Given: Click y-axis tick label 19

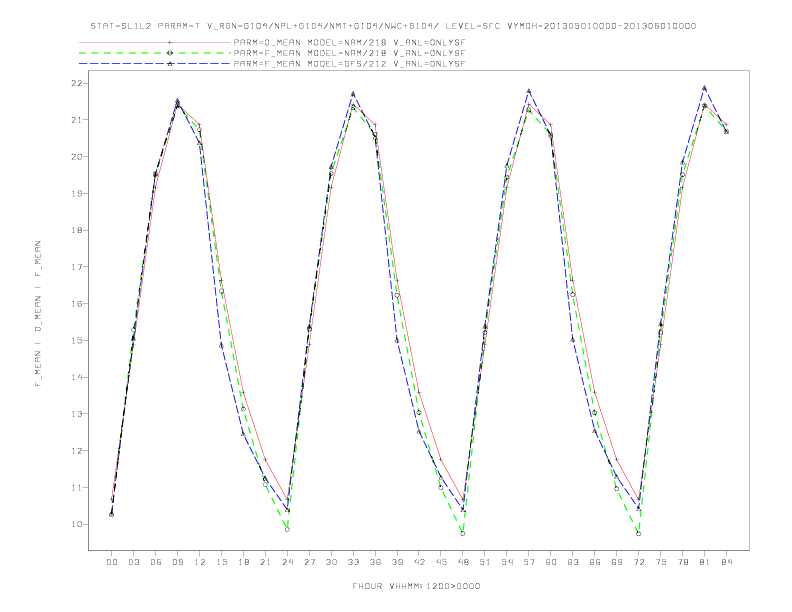Looking at the screenshot, I should (77, 193).
